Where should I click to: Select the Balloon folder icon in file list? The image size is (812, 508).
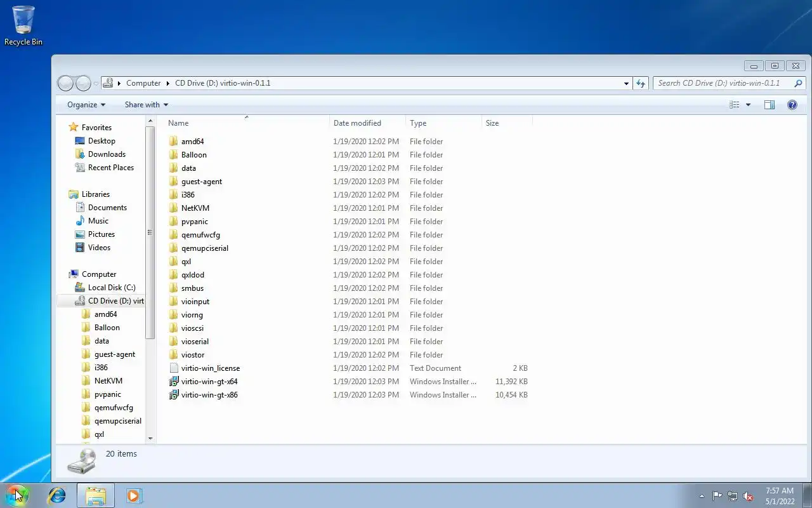(174, 154)
